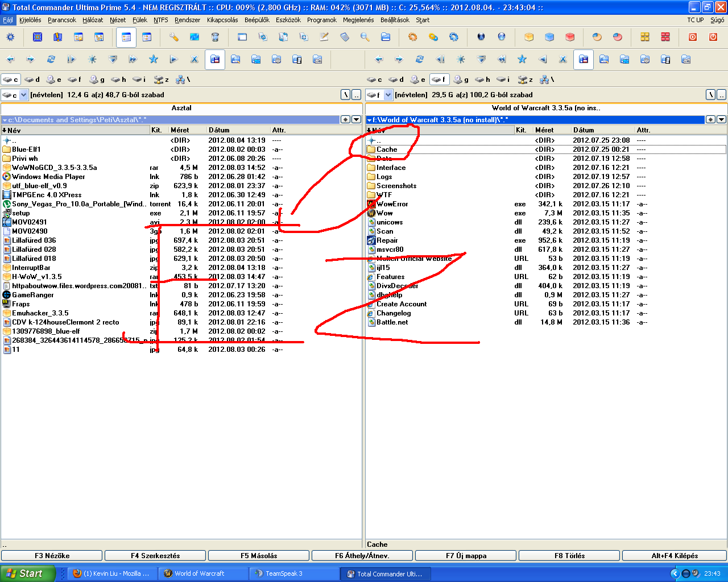Click the last red power button icon

click(713, 37)
